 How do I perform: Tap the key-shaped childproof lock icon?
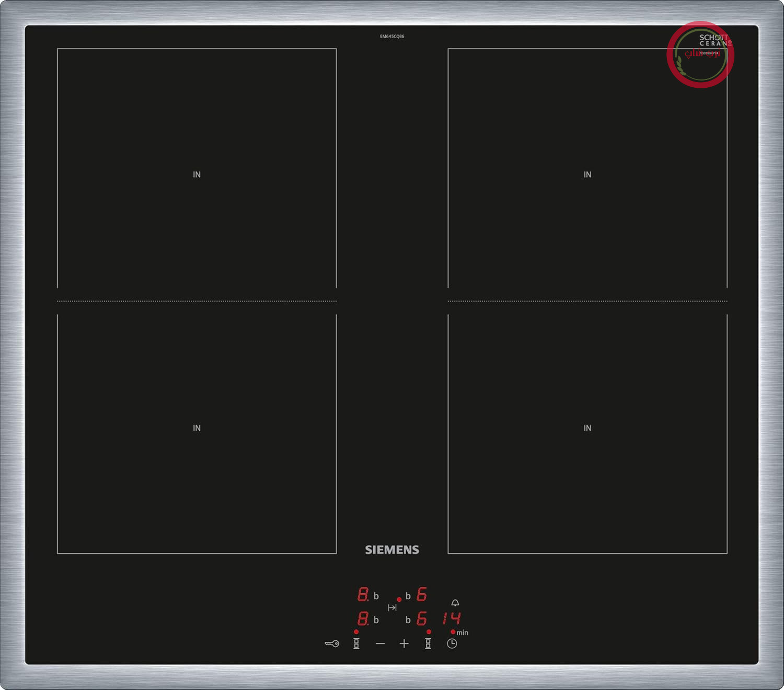(332, 643)
